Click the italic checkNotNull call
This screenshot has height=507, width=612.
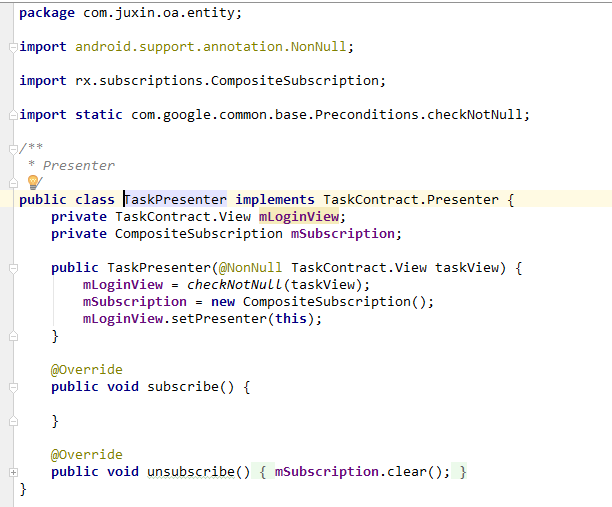(x=234, y=285)
